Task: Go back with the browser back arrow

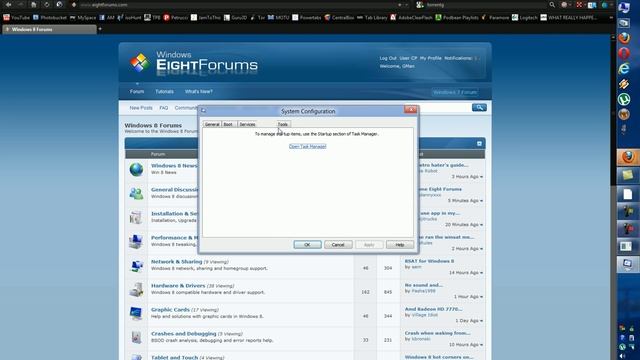Action: tap(8, 5)
